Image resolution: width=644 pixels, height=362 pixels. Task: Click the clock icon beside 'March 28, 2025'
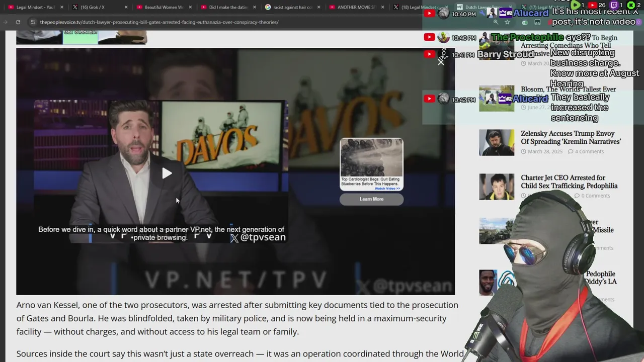(x=524, y=151)
